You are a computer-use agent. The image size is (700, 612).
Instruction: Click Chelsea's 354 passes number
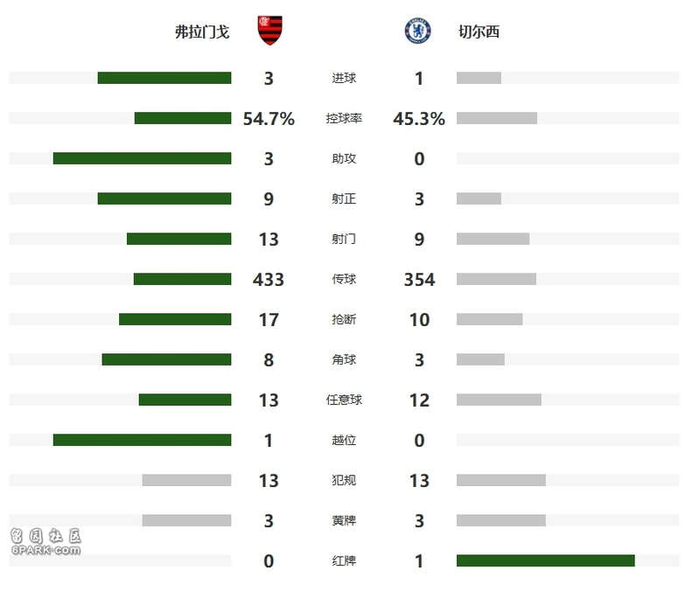coord(419,280)
